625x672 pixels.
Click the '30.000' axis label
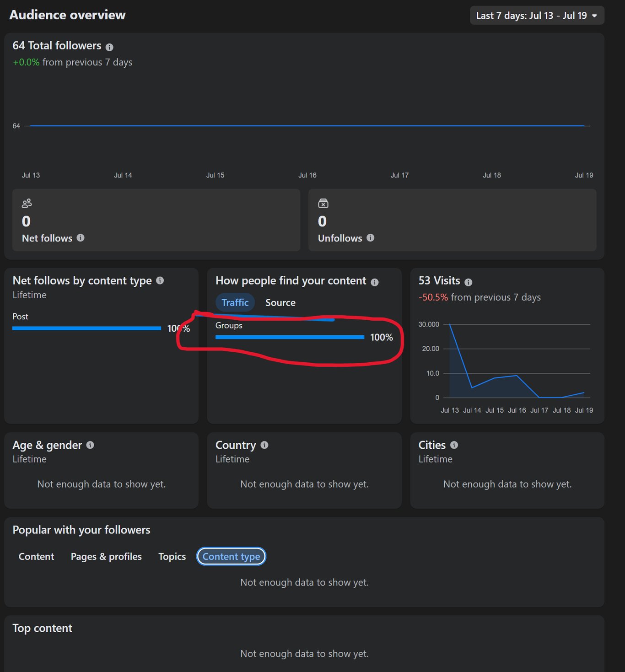[429, 324]
